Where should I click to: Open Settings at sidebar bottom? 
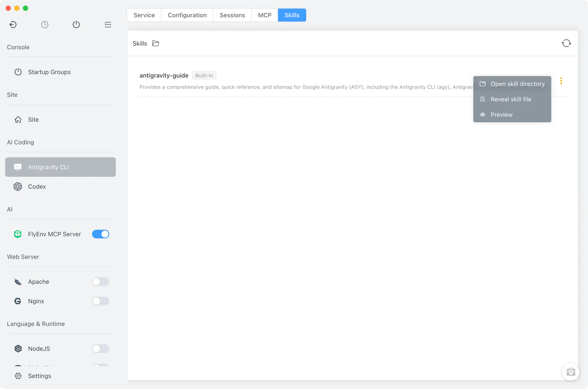coord(61,376)
